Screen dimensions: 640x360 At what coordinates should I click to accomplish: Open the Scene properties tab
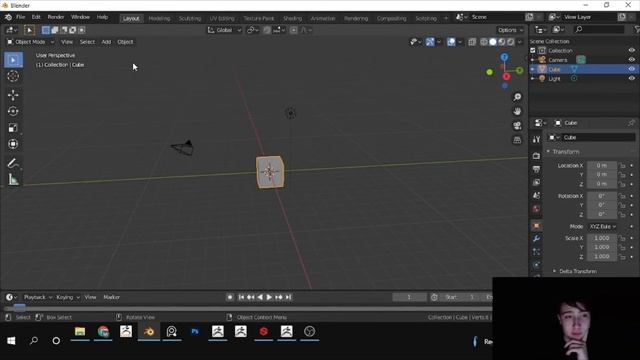tap(536, 196)
